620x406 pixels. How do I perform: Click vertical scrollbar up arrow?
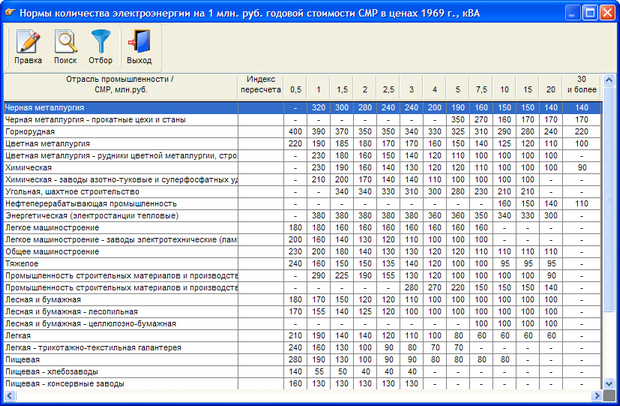(609, 80)
